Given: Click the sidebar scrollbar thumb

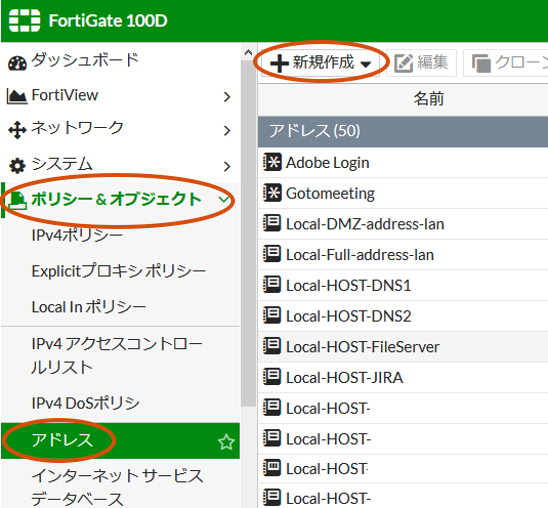Looking at the screenshot, I should (x=248, y=233).
